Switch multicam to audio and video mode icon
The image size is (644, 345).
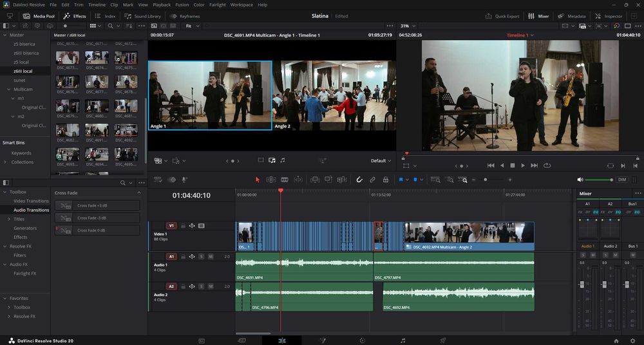[272, 160]
